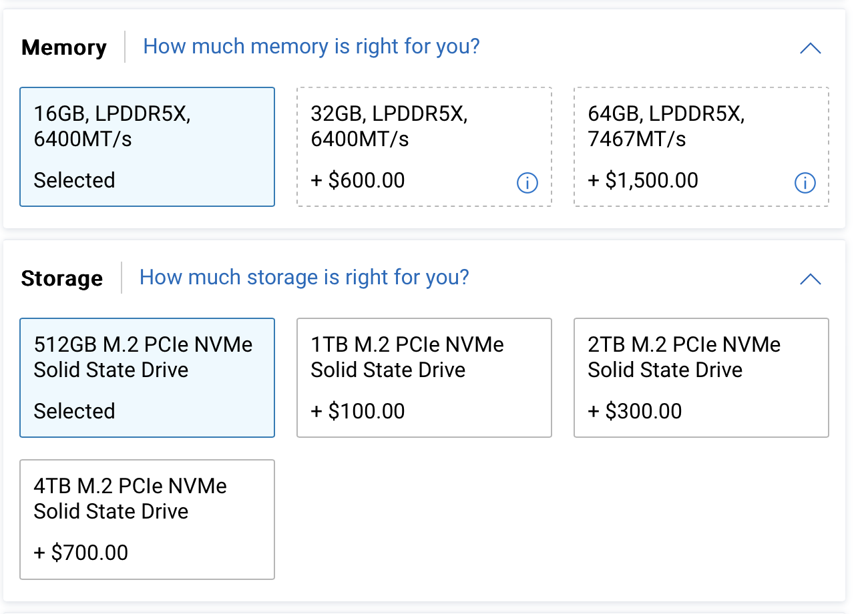
Task: Collapse the Storage section chevron
Action: click(x=810, y=279)
